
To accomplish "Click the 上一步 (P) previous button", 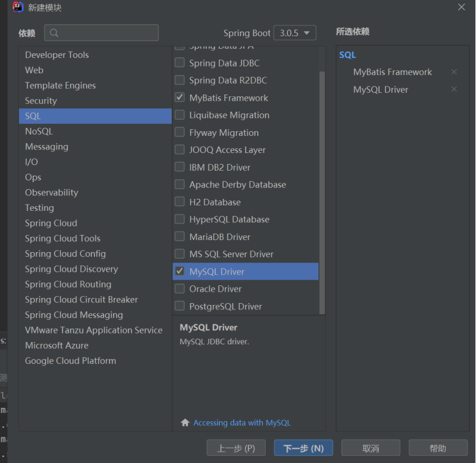I will pyautogui.click(x=236, y=448).
